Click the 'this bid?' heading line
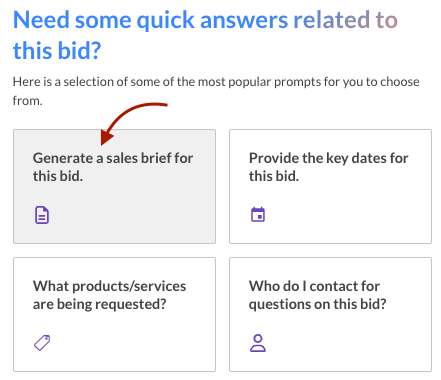 pos(57,51)
